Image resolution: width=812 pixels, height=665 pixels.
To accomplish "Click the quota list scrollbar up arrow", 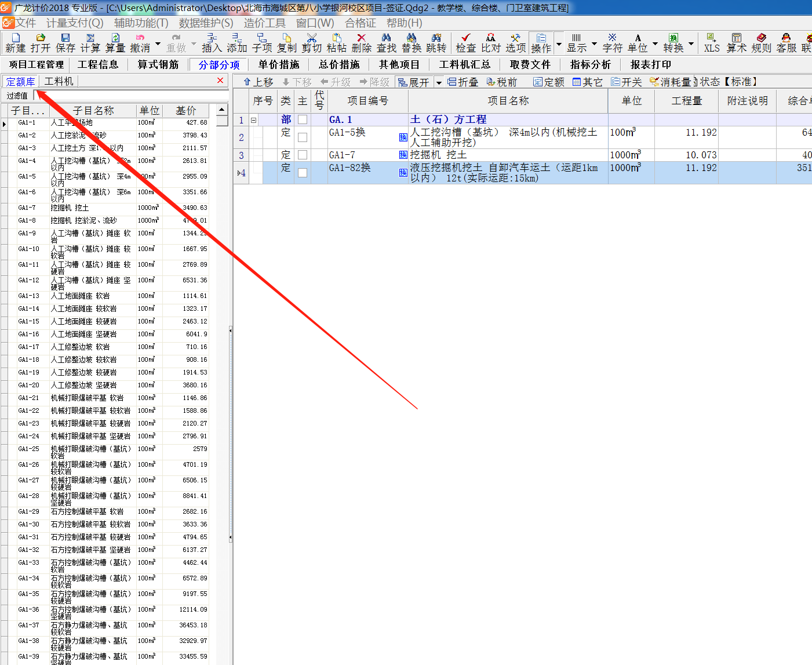I will point(222,110).
